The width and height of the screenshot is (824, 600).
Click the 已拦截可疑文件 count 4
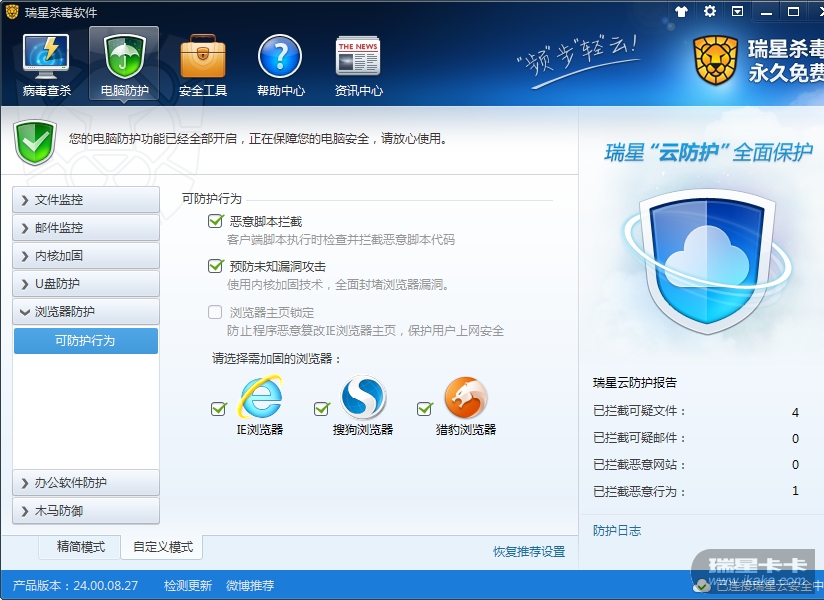pos(795,412)
